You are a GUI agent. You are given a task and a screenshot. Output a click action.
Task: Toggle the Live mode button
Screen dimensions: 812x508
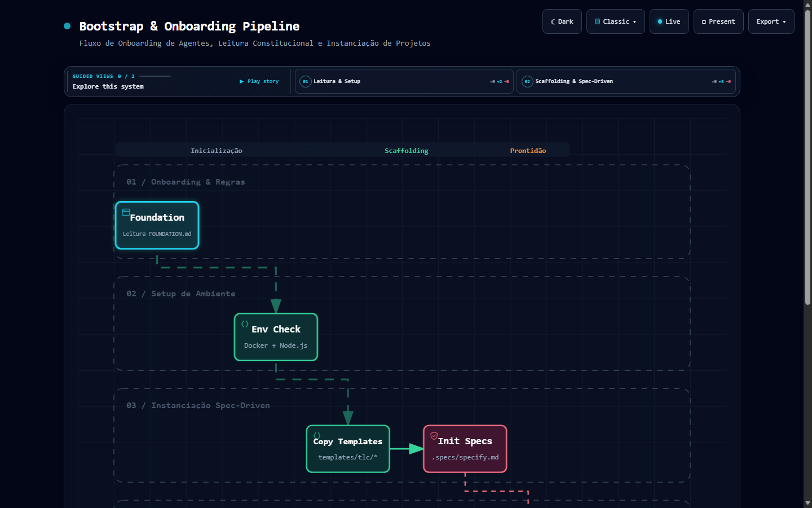tap(669, 21)
